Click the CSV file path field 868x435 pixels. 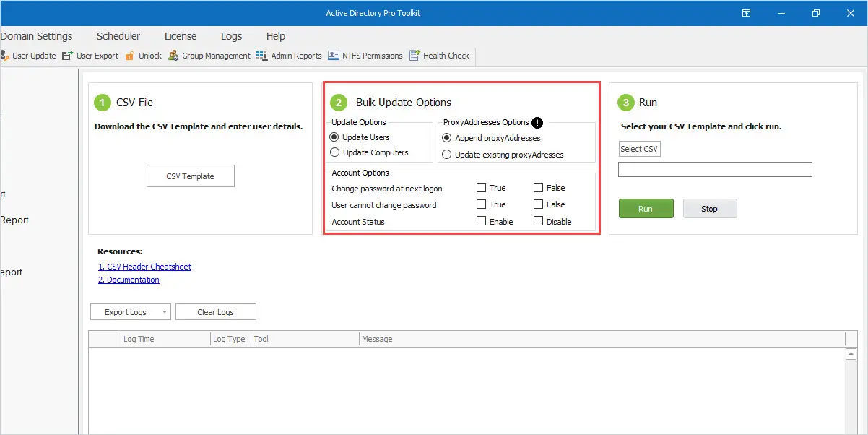715,169
